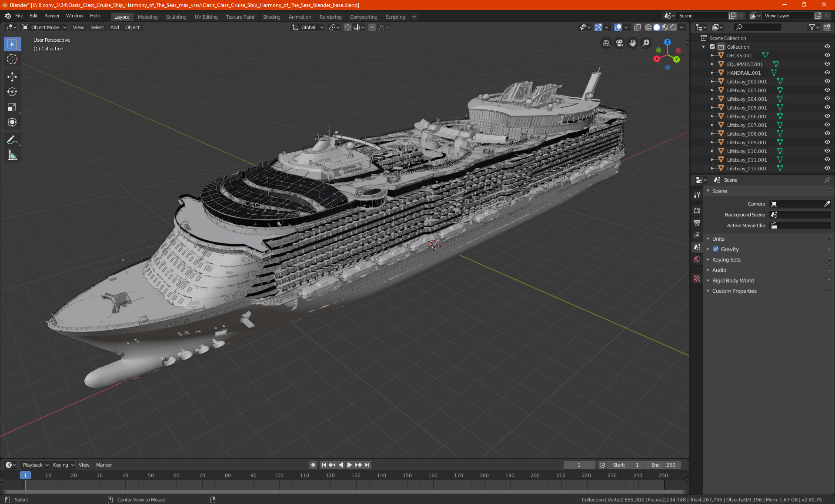The width and height of the screenshot is (835, 504).
Task: Toggle viewport overlays display
Action: pos(618,27)
